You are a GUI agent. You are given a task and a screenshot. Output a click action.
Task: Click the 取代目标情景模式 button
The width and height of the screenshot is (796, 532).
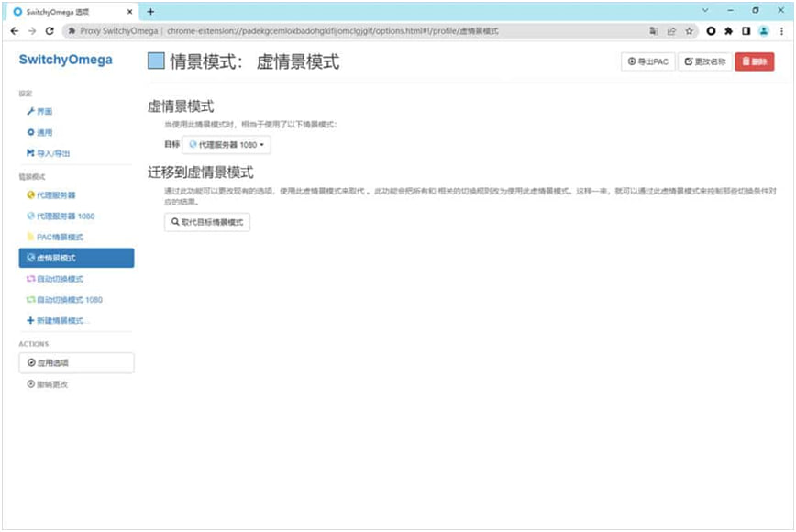click(207, 222)
